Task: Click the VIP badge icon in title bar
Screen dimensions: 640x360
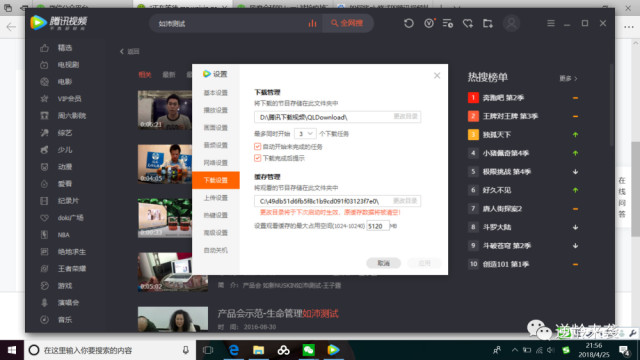Action: 429,23
